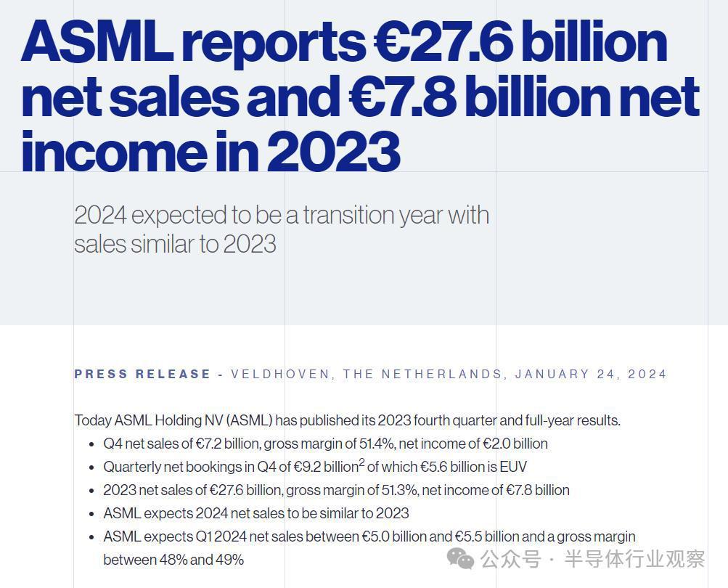Viewport: 728px width, 588px height.
Task: Click the 'Veldhoven, The Netherlands' dateline text
Action: tap(367, 374)
